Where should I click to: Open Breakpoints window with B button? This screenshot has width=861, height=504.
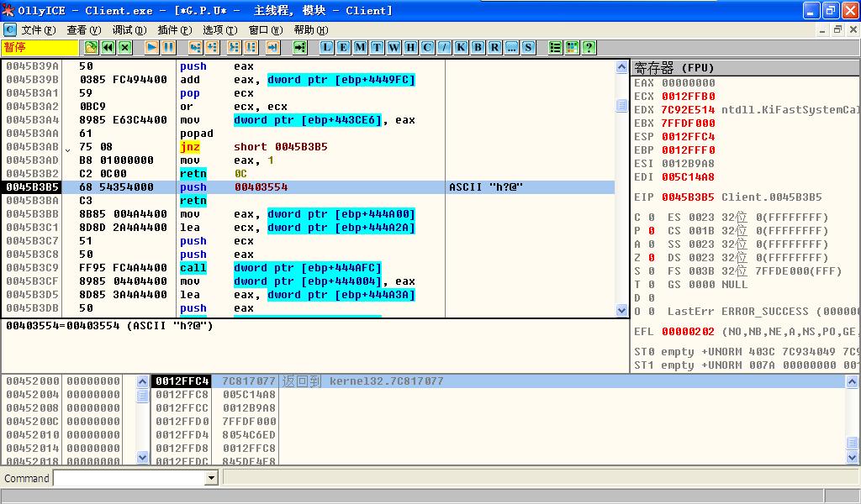pos(478,48)
